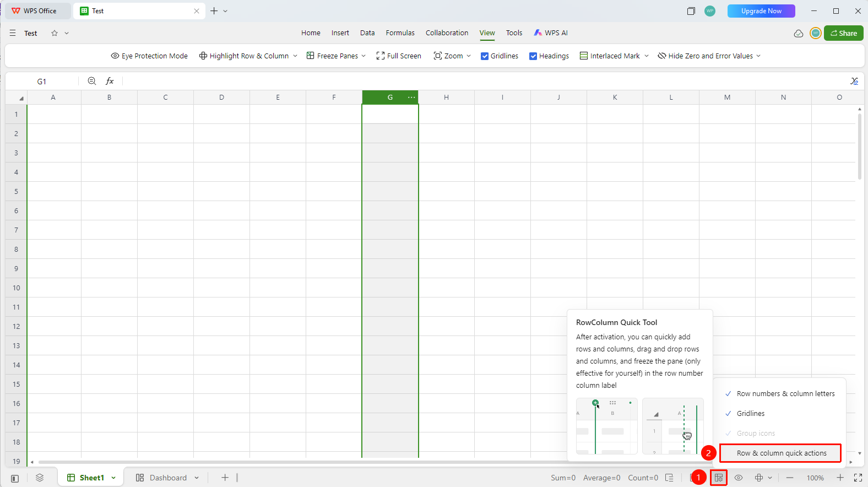Toggle Row numbers & column letters option
868x487 pixels.
779,393
